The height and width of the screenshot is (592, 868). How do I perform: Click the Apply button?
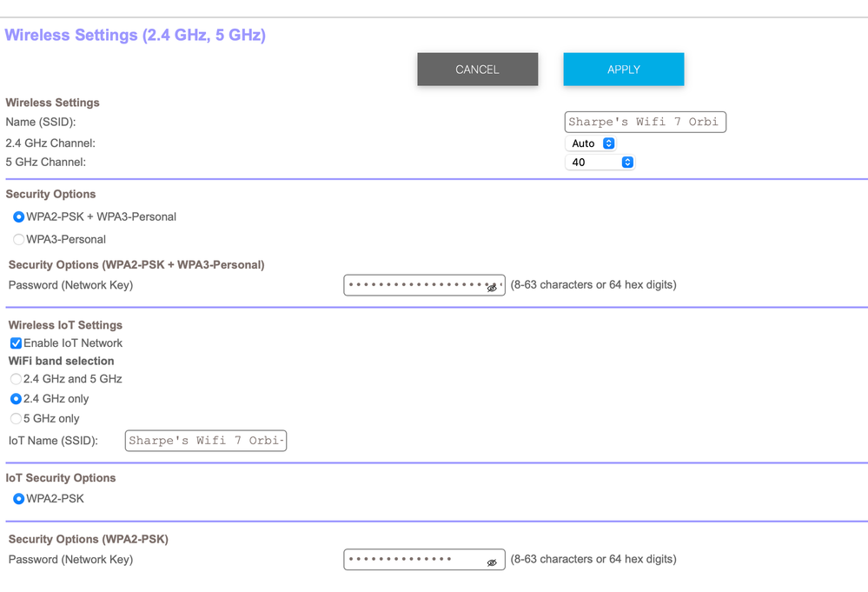(x=623, y=69)
